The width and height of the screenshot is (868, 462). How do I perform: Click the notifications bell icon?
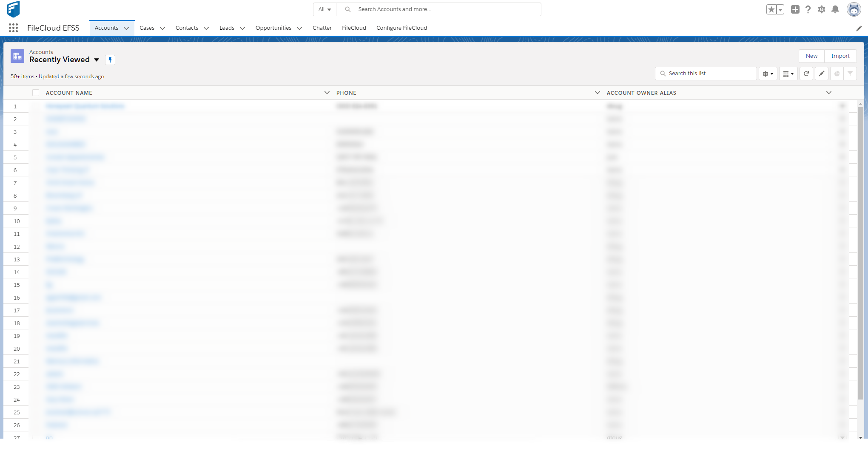835,9
